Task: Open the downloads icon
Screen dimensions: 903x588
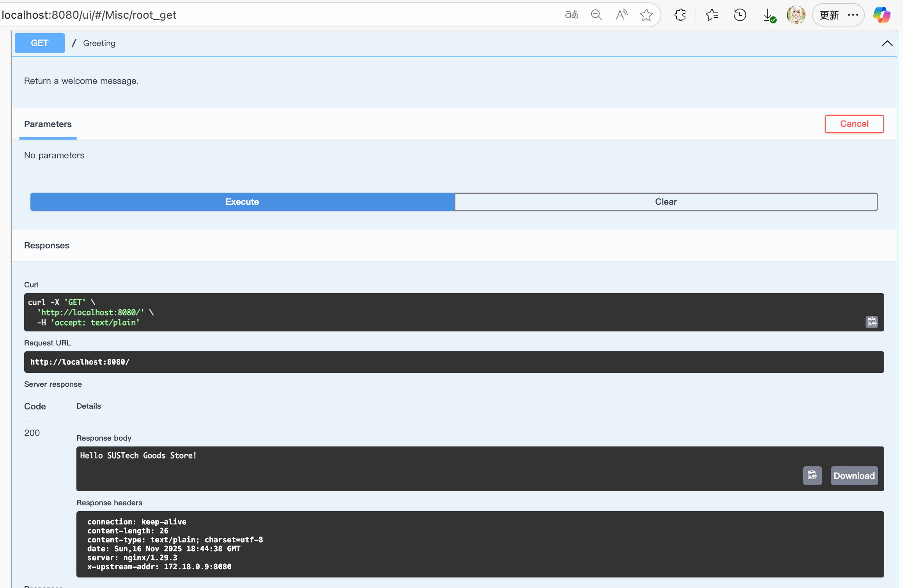Action: pyautogui.click(x=768, y=15)
